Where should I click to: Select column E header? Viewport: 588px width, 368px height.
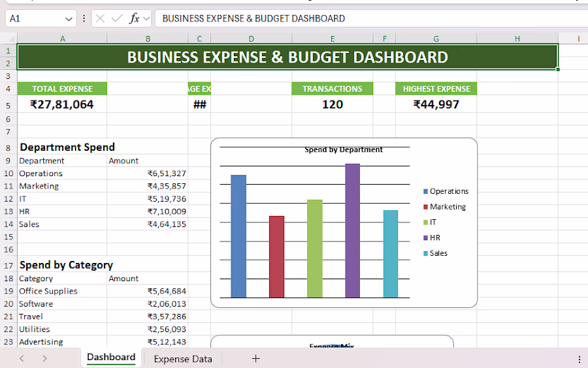click(333, 39)
